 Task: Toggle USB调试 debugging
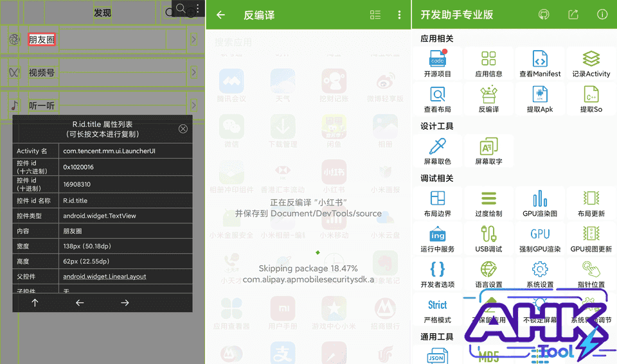tap(488, 239)
